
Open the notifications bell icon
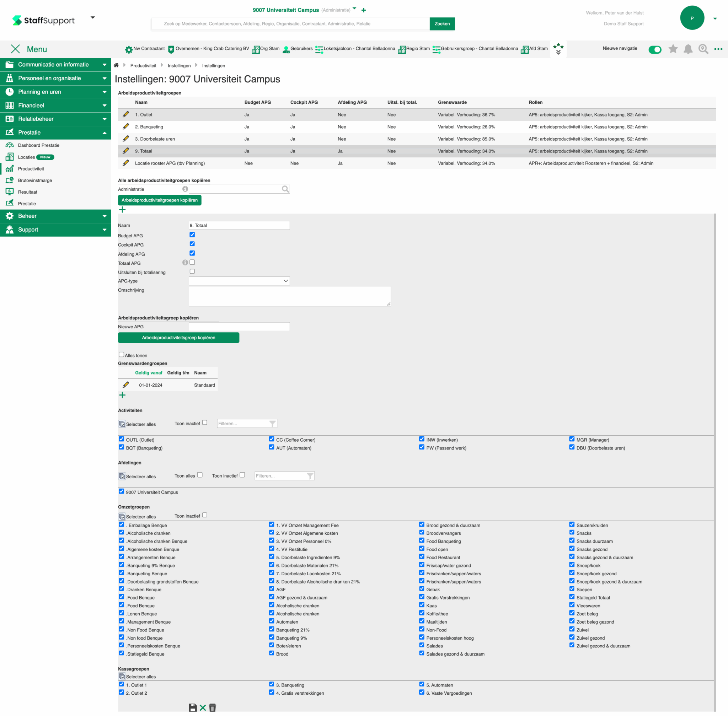[x=688, y=49]
